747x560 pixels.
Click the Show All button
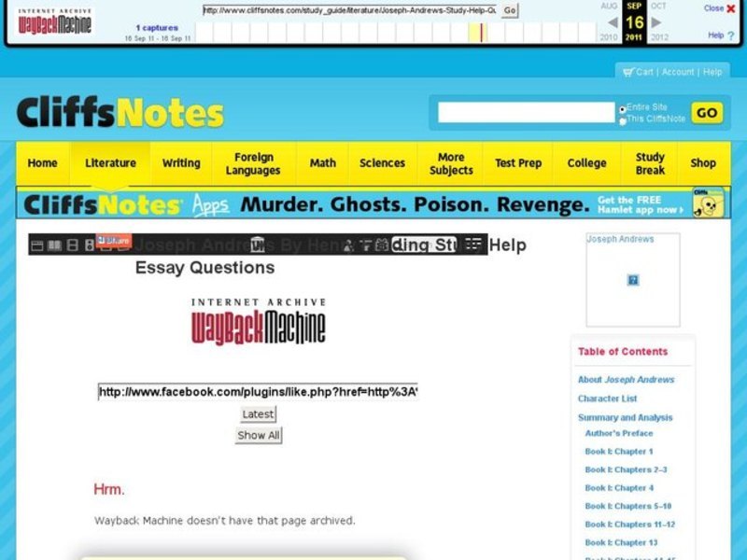point(257,435)
